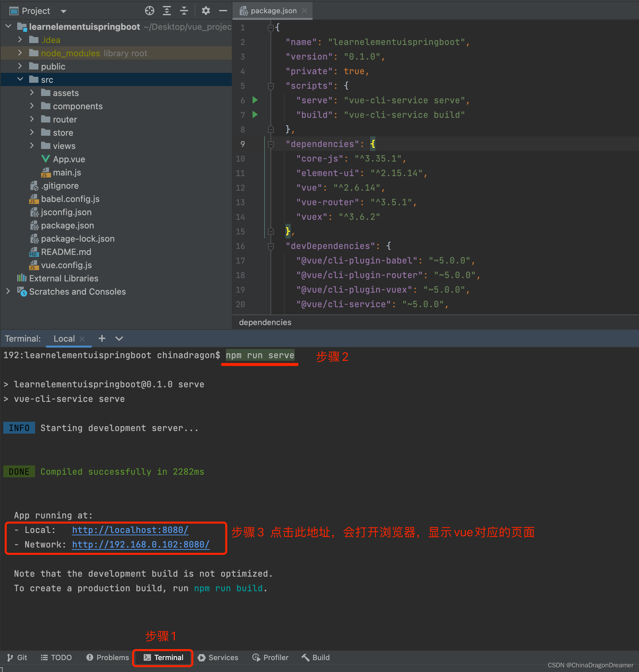Open the Project panel settings gear
The height and width of the screenshot is (672, 639).
click(205, 11)
